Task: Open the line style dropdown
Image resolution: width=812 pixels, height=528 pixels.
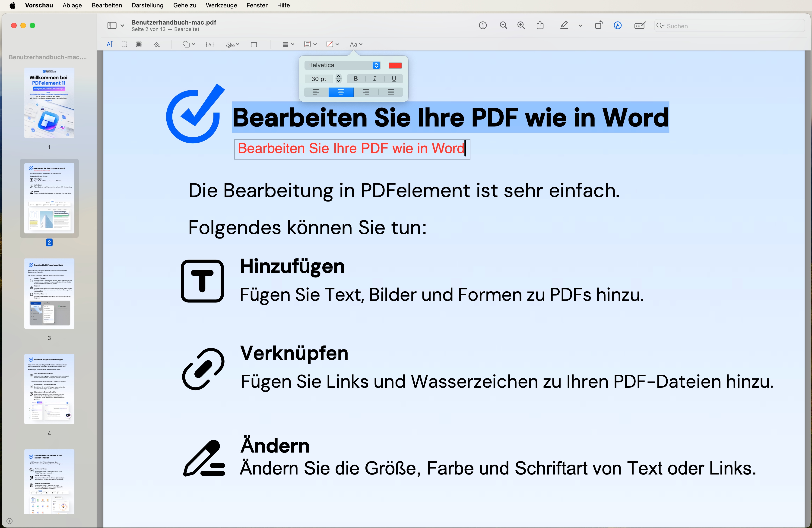Action: pyautogui.click(x=288, y=45)
